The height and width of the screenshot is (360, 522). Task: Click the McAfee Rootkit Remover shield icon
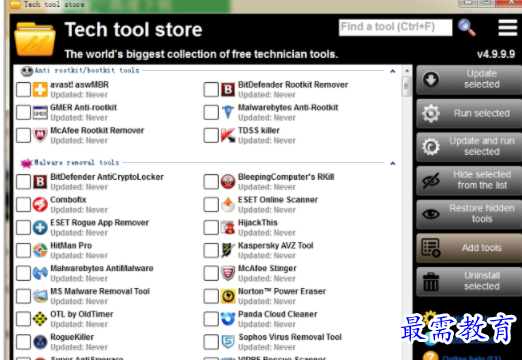click(40, 135)
